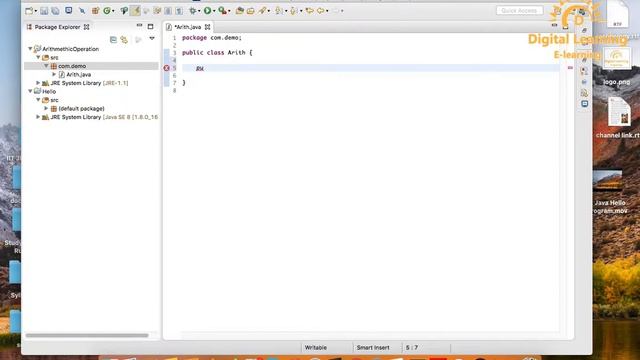The image size is (640, 360).
Task: Click the Search flashlight icon
Action: click(262, 11)
